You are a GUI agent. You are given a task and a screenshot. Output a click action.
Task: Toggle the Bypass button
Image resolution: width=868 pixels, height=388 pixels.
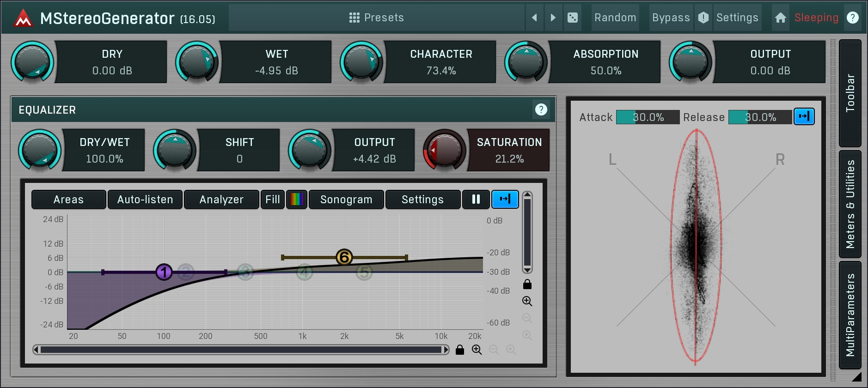point(671,18)
